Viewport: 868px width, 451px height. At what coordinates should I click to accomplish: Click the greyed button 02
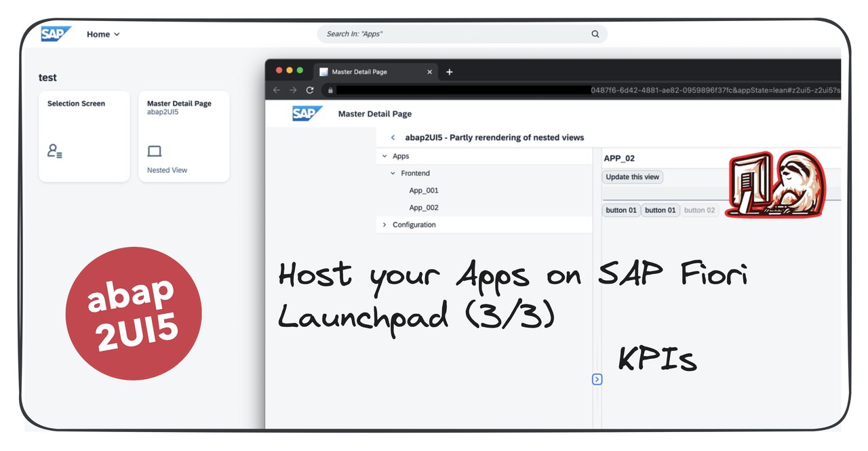tap(699, 210)
